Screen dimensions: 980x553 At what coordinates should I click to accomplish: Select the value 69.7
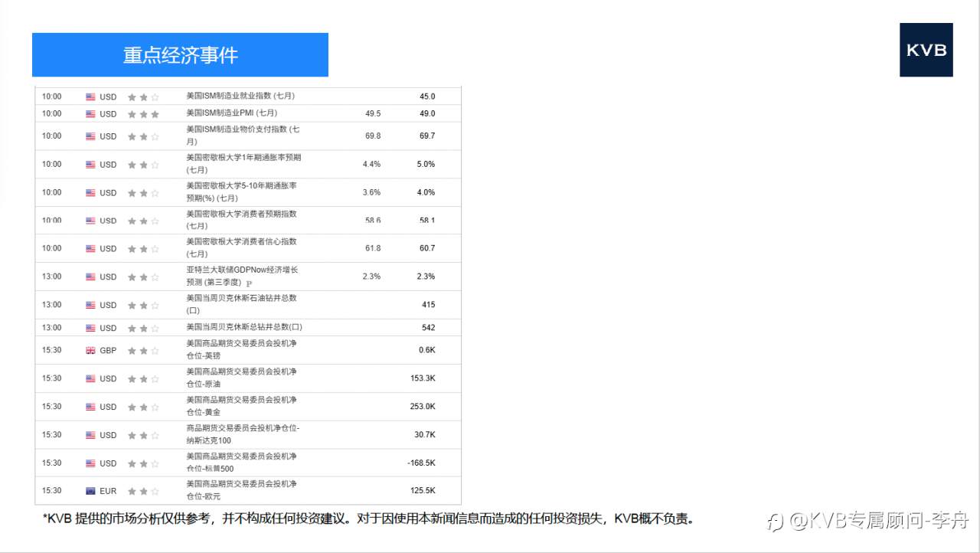coord(427,136)
